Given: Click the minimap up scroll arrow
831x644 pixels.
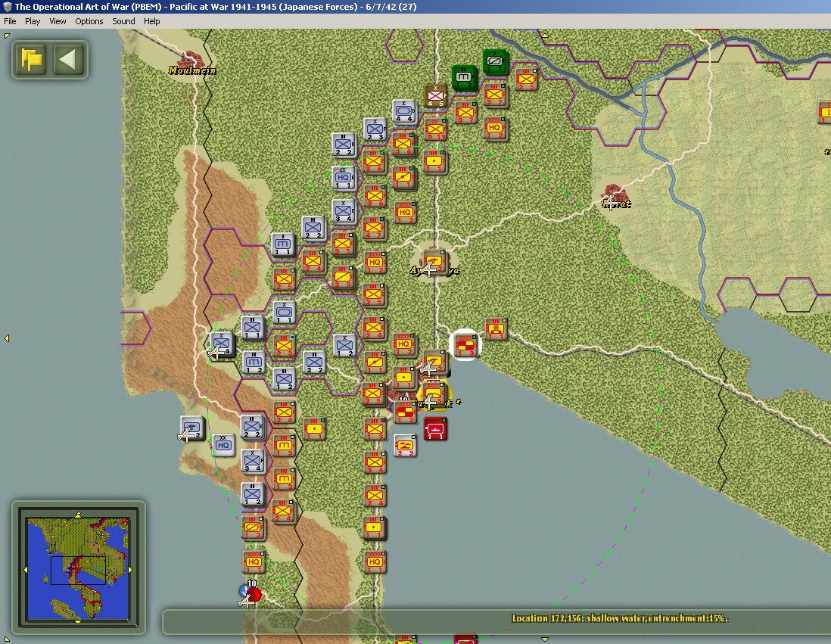Looking at the screenshot, I should click(78, 515).
